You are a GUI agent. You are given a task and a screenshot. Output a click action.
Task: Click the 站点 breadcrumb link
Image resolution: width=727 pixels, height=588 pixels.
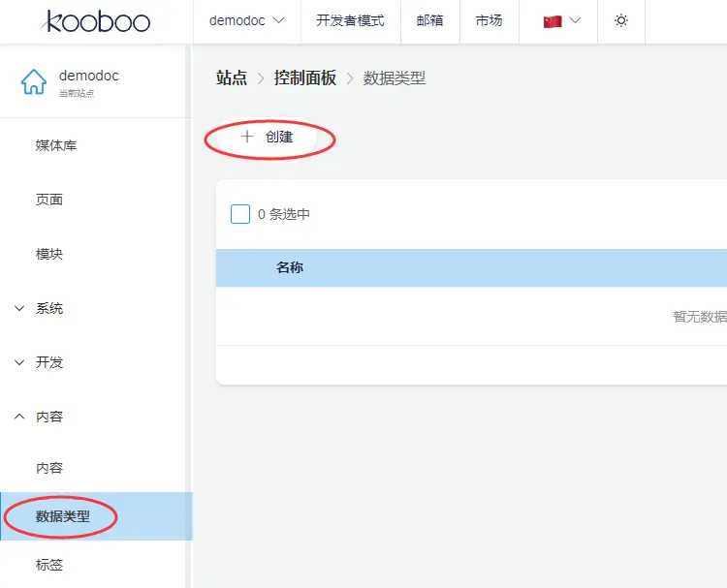(232, 78)
